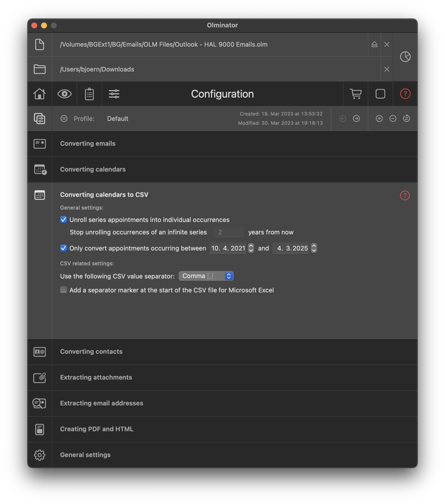Image resolution: width=445 pixels, height=504 pixels.
Task: Remove the current profile
Action: [x=393, y=118]
